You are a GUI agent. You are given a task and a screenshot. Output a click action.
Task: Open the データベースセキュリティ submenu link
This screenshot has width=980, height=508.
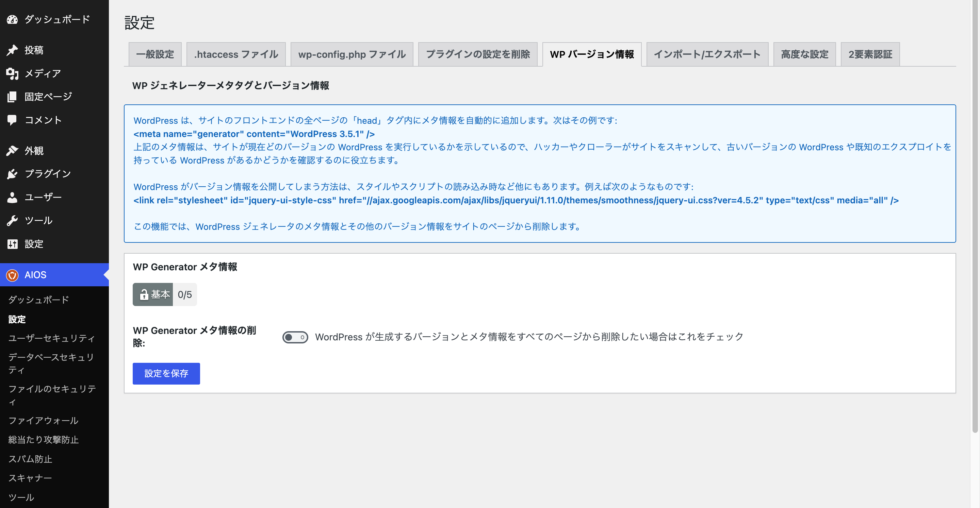click(x=51, y=363)
